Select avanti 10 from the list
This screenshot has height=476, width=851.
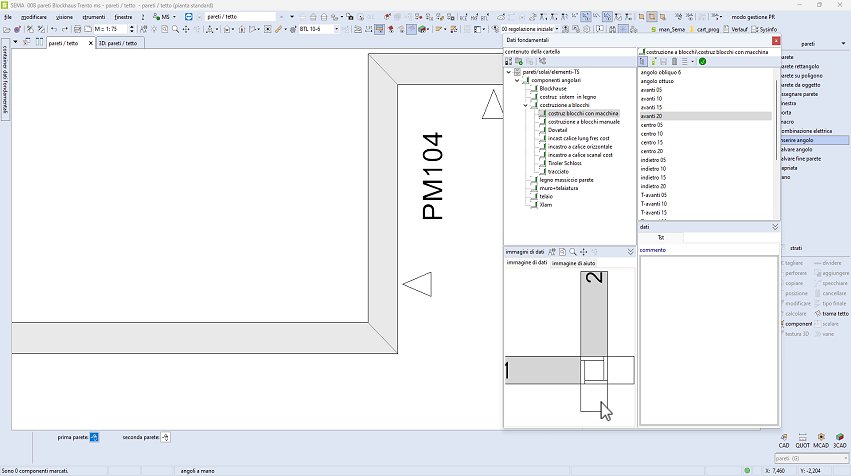(x=651, y=99)
